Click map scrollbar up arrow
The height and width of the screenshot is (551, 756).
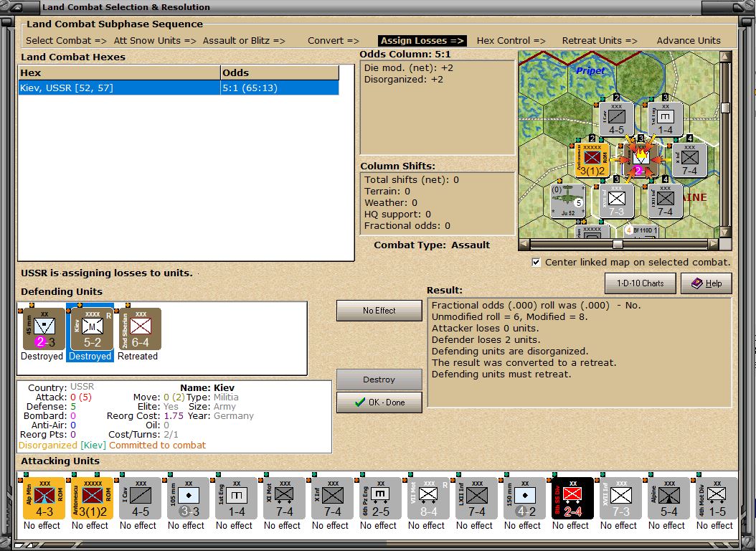pos(725,57)
